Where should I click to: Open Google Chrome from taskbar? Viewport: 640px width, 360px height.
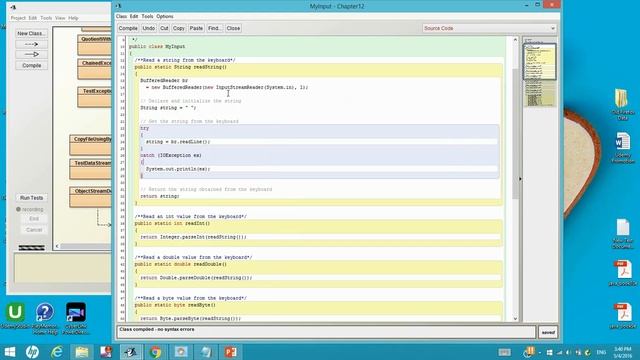tap(155, 352)
